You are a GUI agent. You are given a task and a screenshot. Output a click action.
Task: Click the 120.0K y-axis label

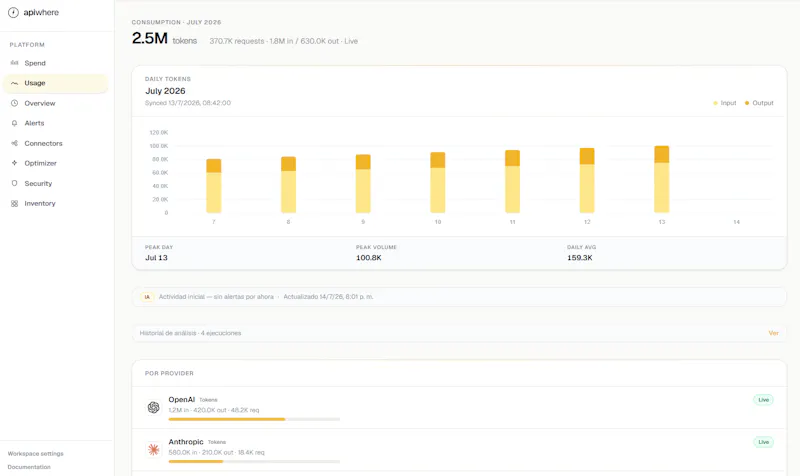[x=159, y=133]
